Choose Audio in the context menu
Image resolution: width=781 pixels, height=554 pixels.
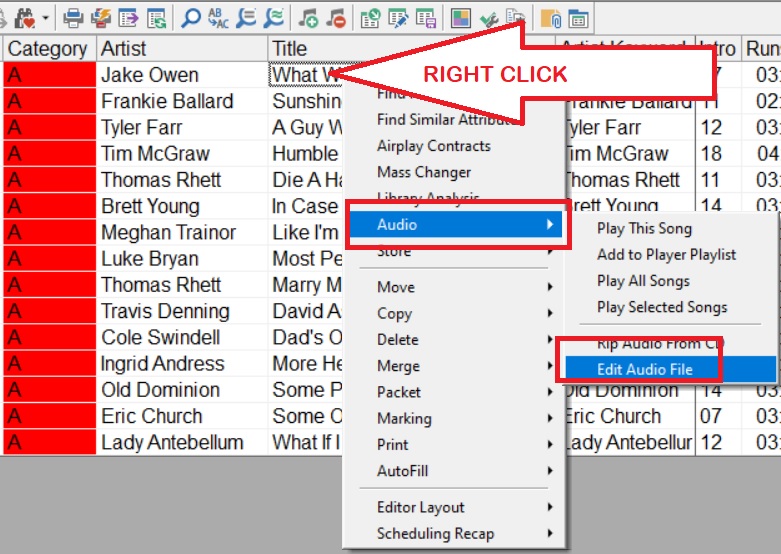[457, 224]
